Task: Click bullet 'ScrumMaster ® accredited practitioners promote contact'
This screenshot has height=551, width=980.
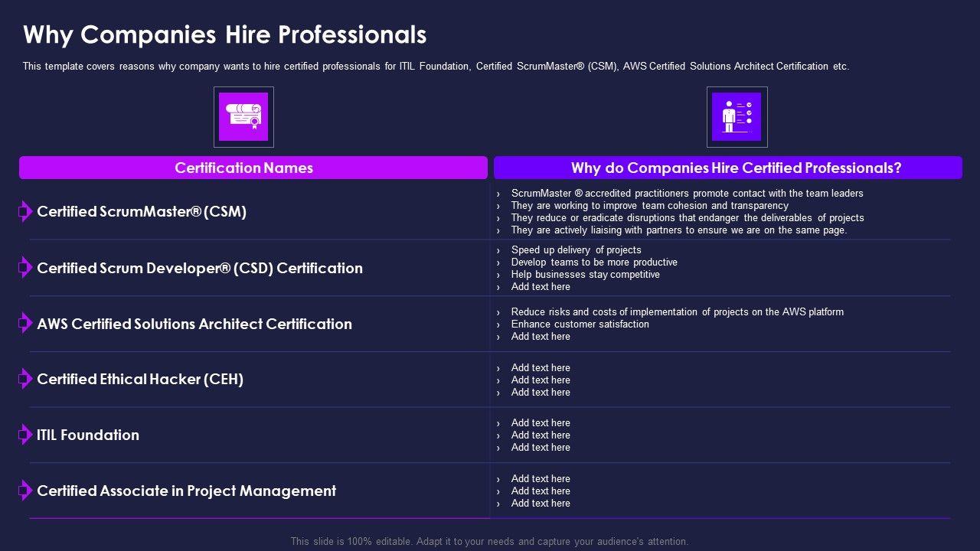Action: (x=687, y=194)
